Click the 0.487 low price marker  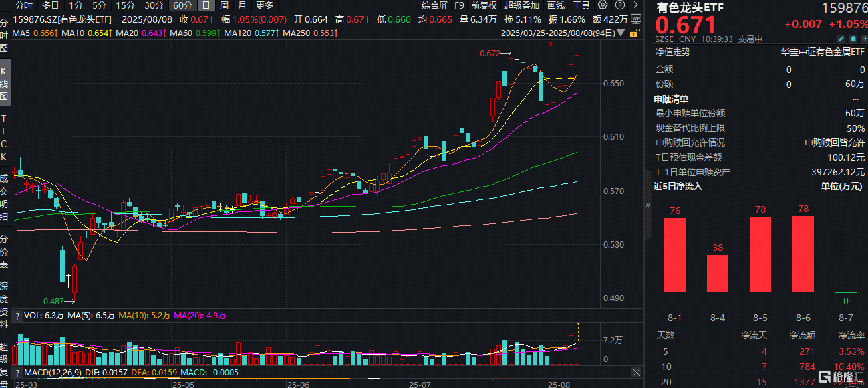click(53, 302)
